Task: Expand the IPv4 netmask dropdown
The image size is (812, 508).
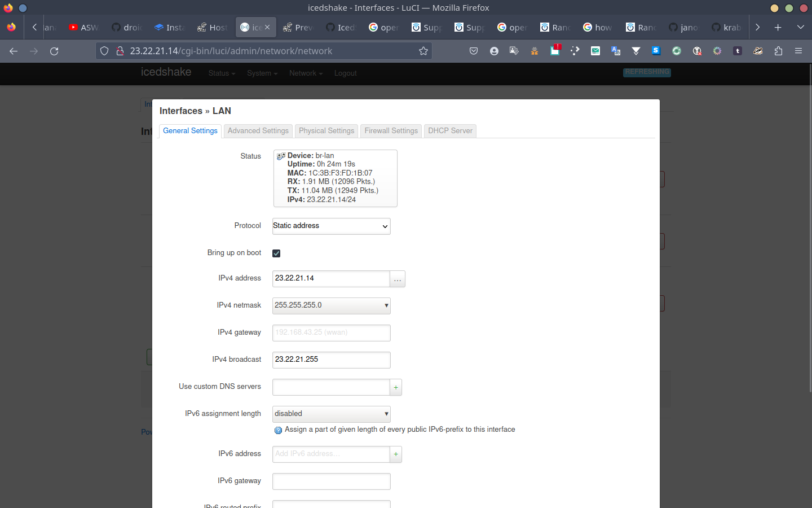Action: pos(331,305)
